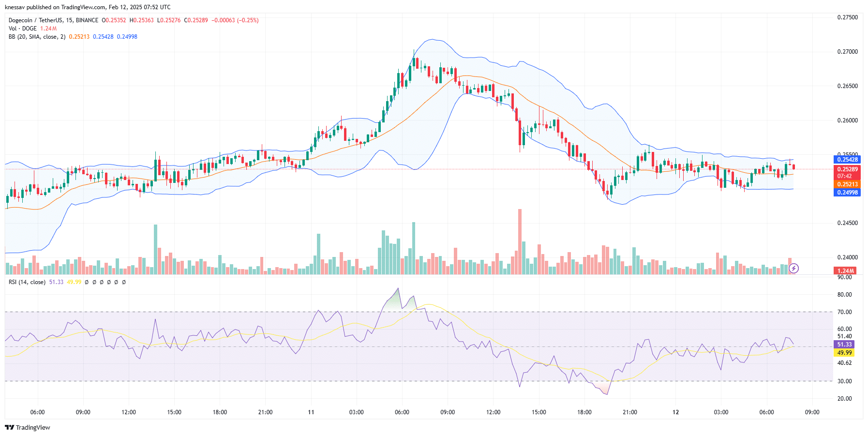The width and height of the screenshot is (868, 436).
Task: Click the orange 0.25213 price tag on the axis
Action: (847, 184)
